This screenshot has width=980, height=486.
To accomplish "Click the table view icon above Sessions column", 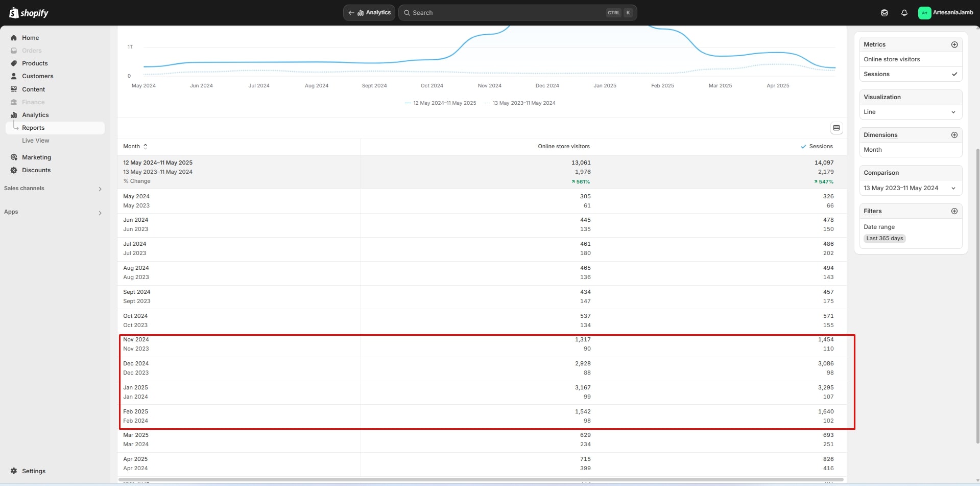I will click(836, 128).
